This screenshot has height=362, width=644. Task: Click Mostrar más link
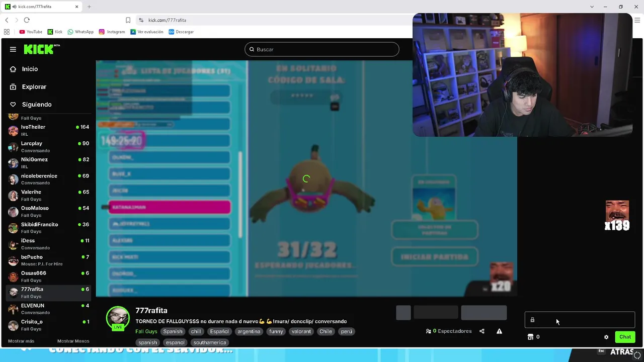21,341
